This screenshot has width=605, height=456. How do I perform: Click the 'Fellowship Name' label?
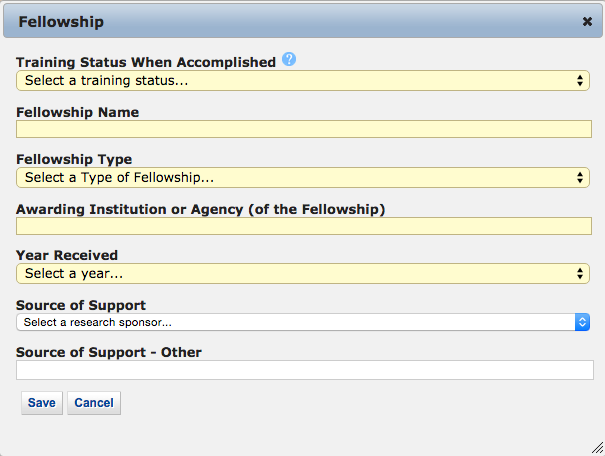(x=78, y=112)
